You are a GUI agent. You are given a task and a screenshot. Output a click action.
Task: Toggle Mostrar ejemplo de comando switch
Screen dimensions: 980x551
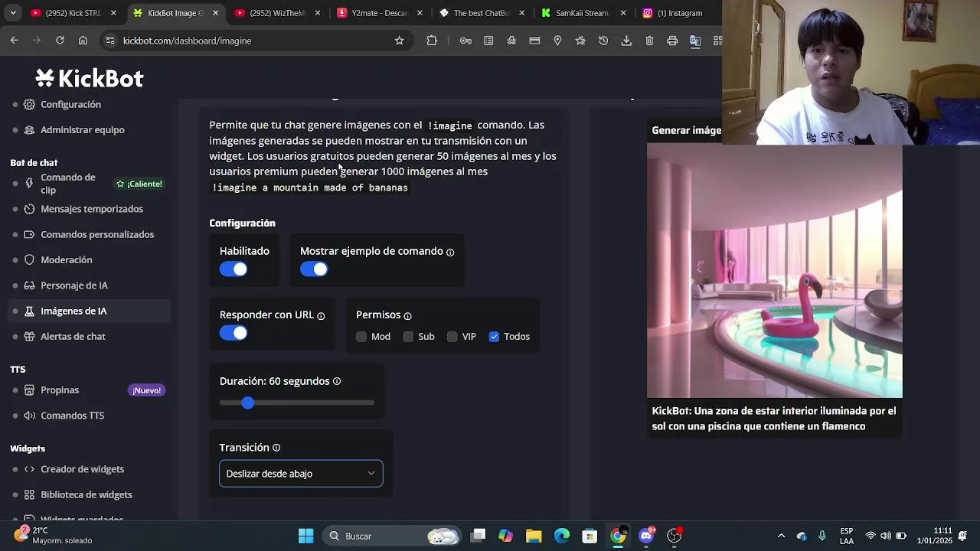click(x=314, y=269)
